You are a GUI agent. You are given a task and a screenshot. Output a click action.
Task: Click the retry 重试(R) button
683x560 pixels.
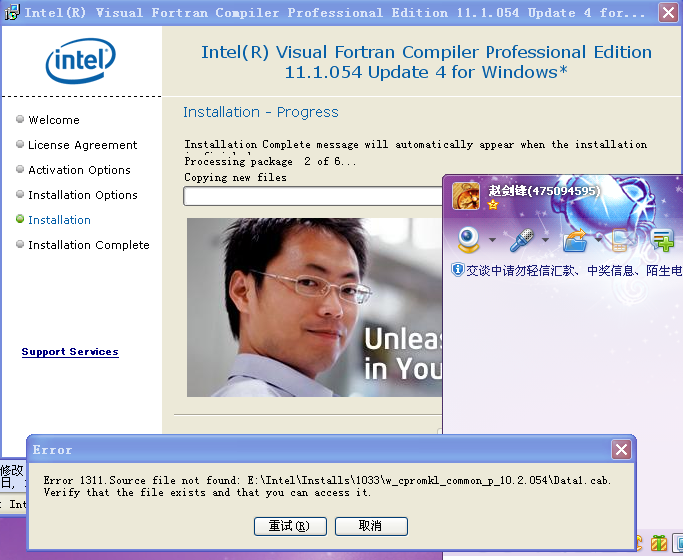(x=290, y=526)
